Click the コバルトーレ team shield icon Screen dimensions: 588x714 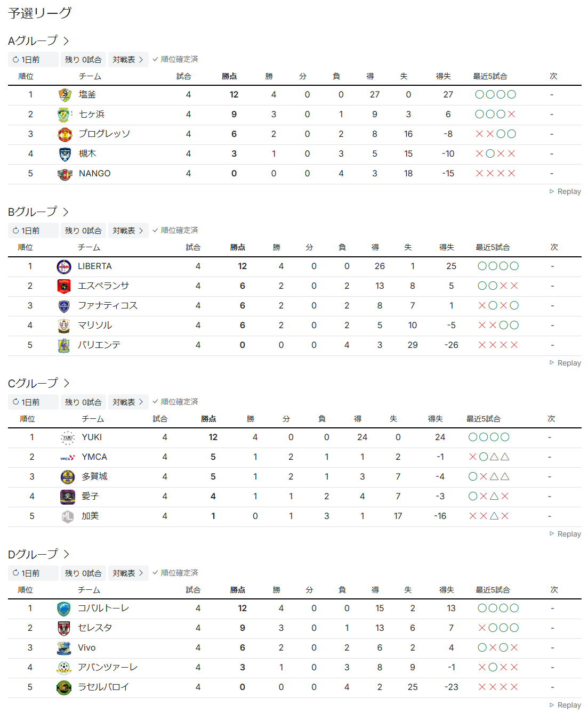click(64, 608)
